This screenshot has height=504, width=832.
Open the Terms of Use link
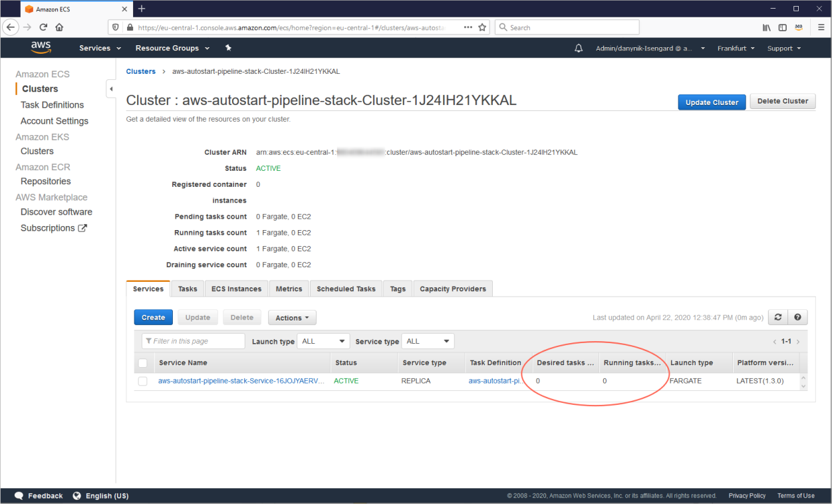pos(795,495)
